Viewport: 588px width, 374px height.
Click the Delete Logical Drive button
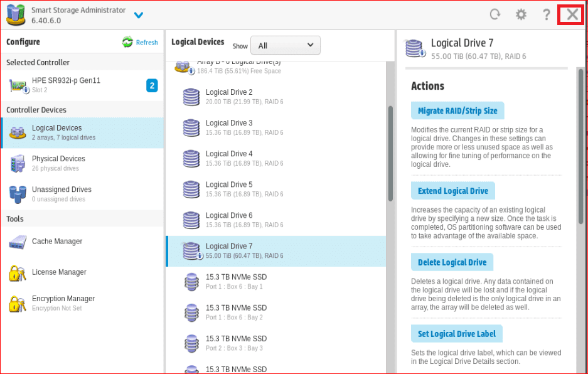pos(452,262)
